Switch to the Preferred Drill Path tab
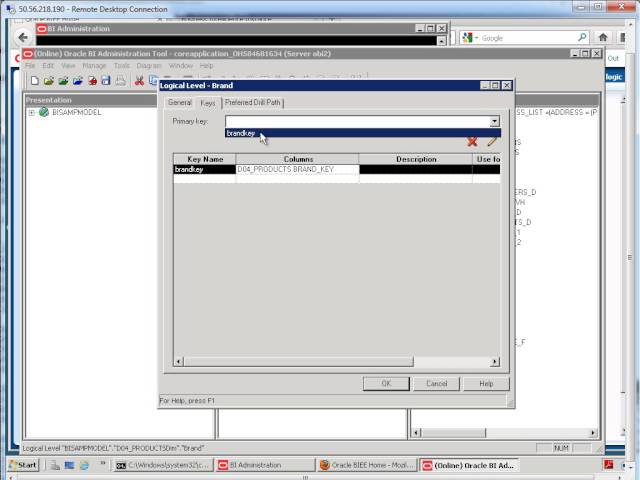 [252, 102]
